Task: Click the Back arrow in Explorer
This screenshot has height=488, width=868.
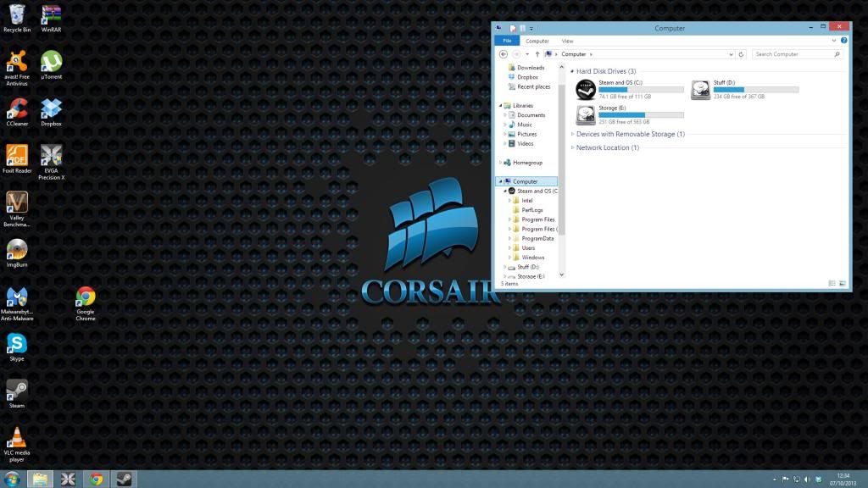Action: pos(504,54)
